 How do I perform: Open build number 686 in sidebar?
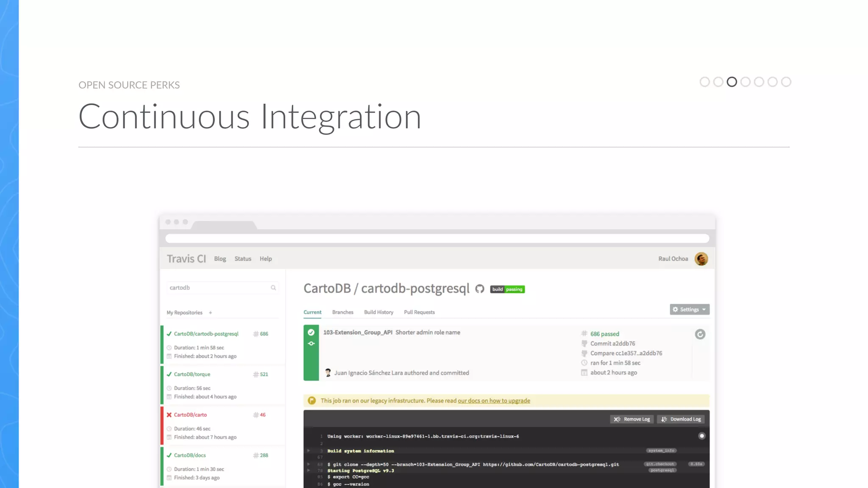pos(261,334)
